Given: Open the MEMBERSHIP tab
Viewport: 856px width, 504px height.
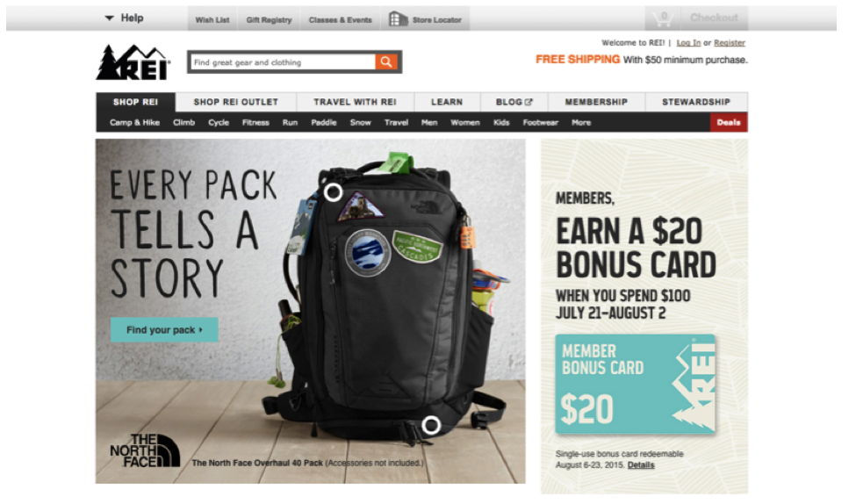Looking at the screenshot, I should click(x=596, y=102).
